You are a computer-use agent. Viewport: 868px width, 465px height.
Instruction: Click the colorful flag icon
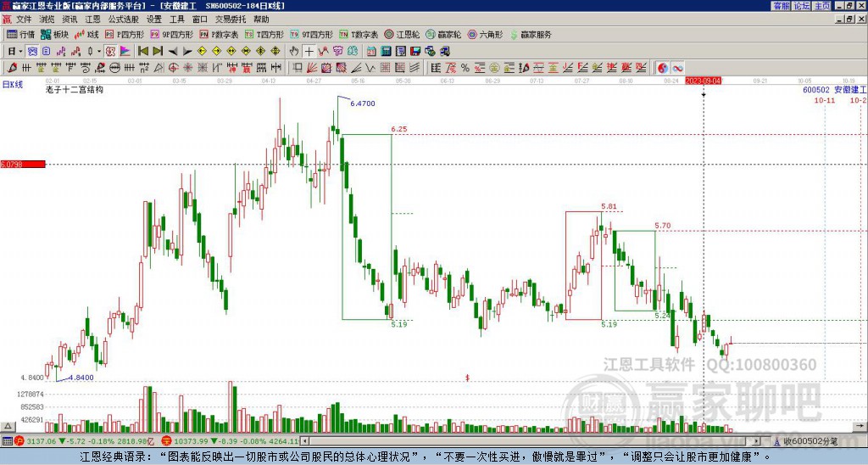[x=125, y=51]
